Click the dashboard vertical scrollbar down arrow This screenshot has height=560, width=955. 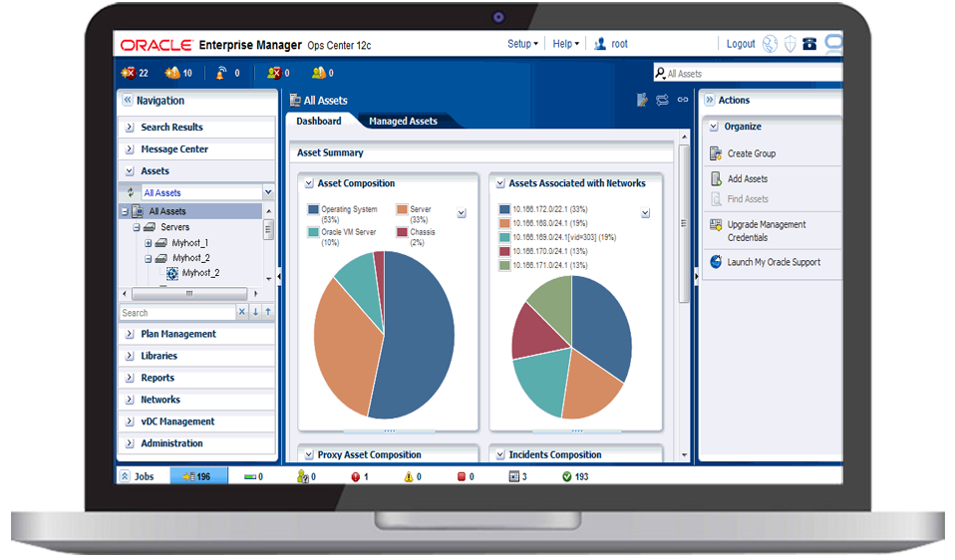tap(684, 454)
